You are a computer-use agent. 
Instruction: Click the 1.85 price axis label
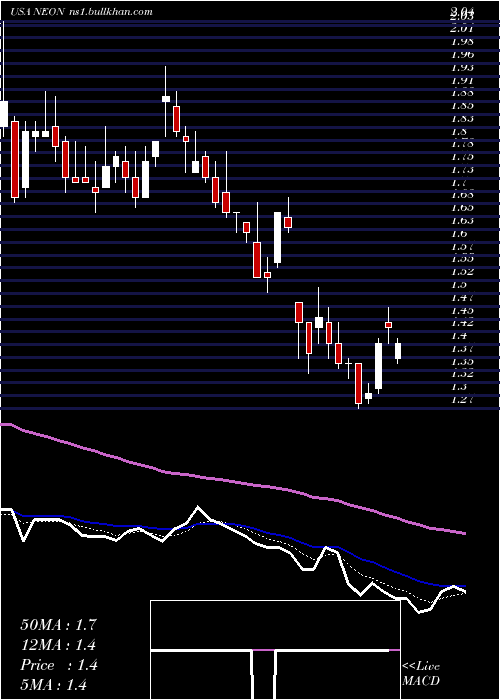(462, 106)
